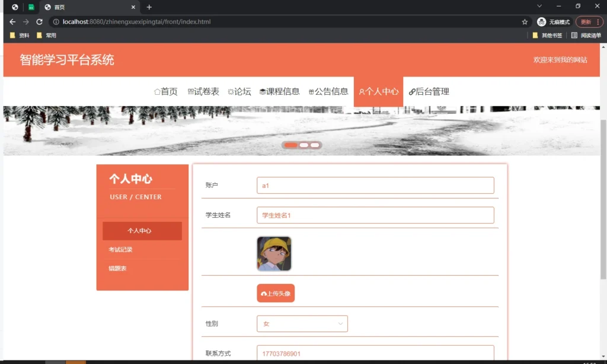Open the tab search chevron in the title bar
The width and height of the screenshot is (607, 364).
539,7
